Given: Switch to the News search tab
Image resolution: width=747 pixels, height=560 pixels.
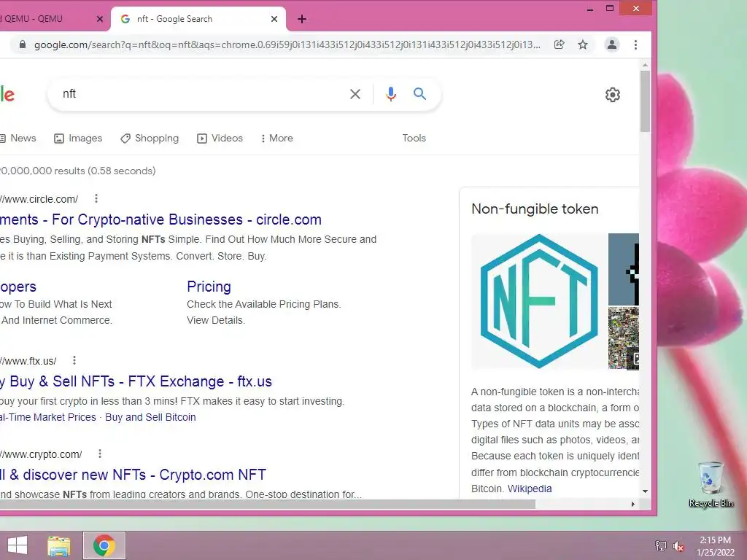Looking at the screenshot, I should [x=18, y=138].
